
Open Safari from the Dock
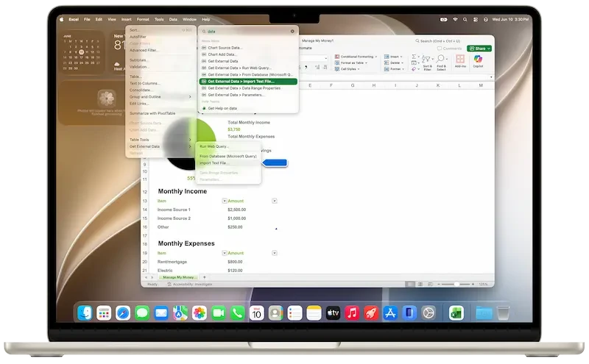click(x=123, y=313)
